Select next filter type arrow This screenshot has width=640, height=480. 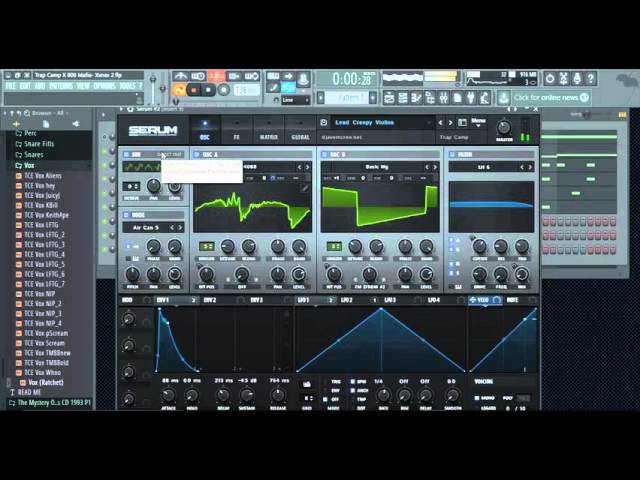pyautogui.click(x=530, y=167)
